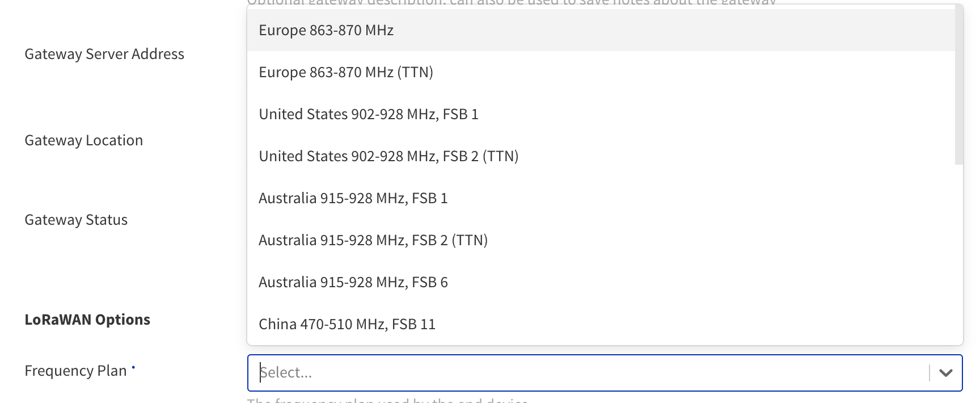The width and height of the screenshot is (980, 403).
Task: Select the Europe 863-870 MHz frequency plan
Action: pyautogui.click(x=326, y=30)
